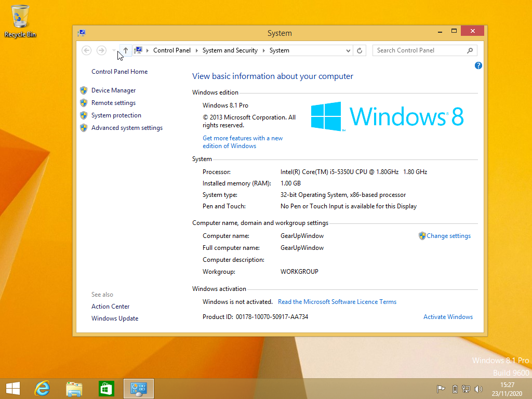The height and width of the screenshot is (399, 532).
Task: Launch Internet Explorer from the taskbar
Action: click(x=43, y=389)
